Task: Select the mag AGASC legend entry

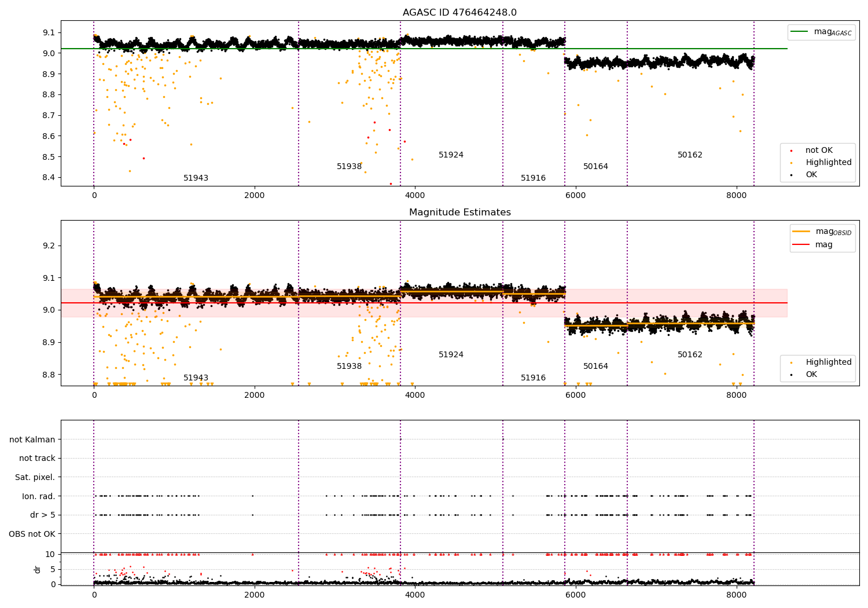Action: point(822,32)
